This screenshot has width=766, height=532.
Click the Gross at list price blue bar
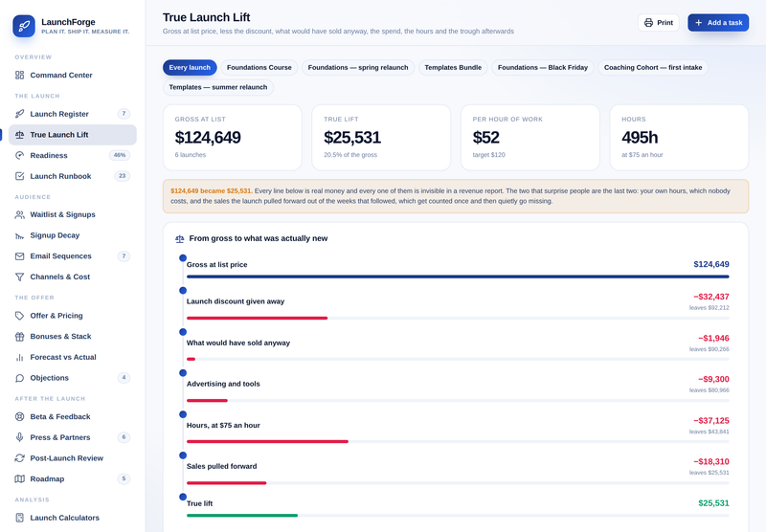pos(458,277)
